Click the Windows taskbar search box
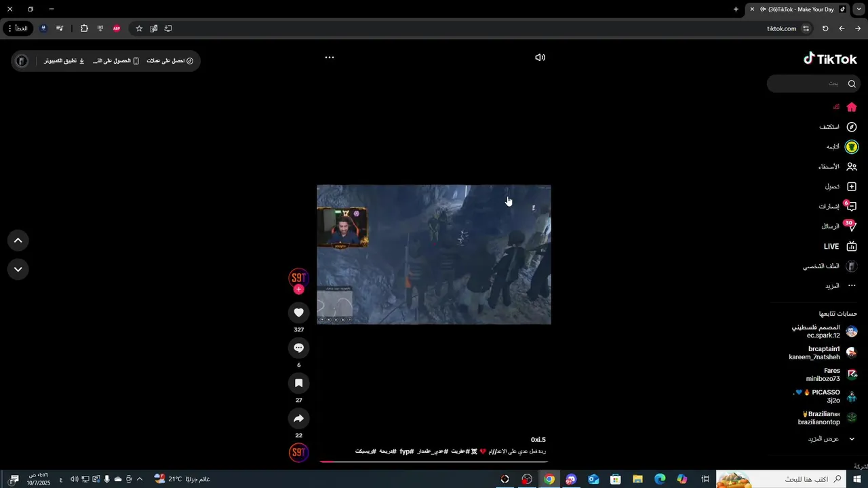 (x=781, y=479)
